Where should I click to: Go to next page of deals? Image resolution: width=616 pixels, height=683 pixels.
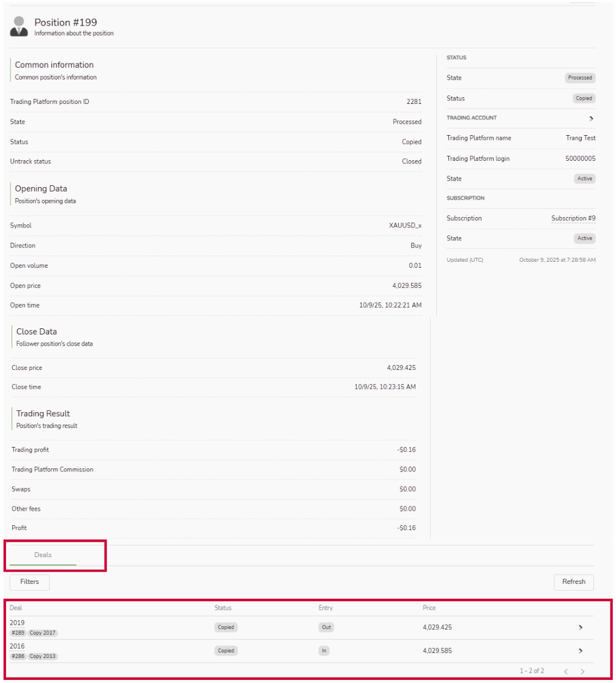(x=582, y=671)
